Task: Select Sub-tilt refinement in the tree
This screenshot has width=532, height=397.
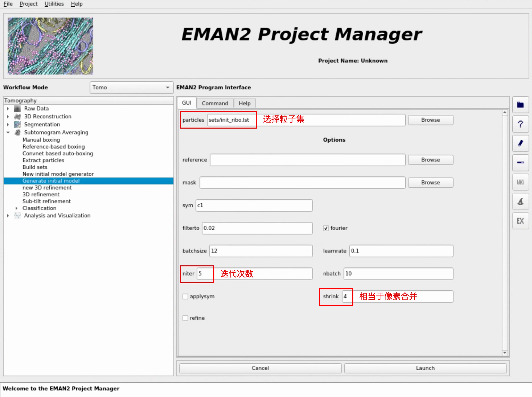Action: click(x=47, y=201)
